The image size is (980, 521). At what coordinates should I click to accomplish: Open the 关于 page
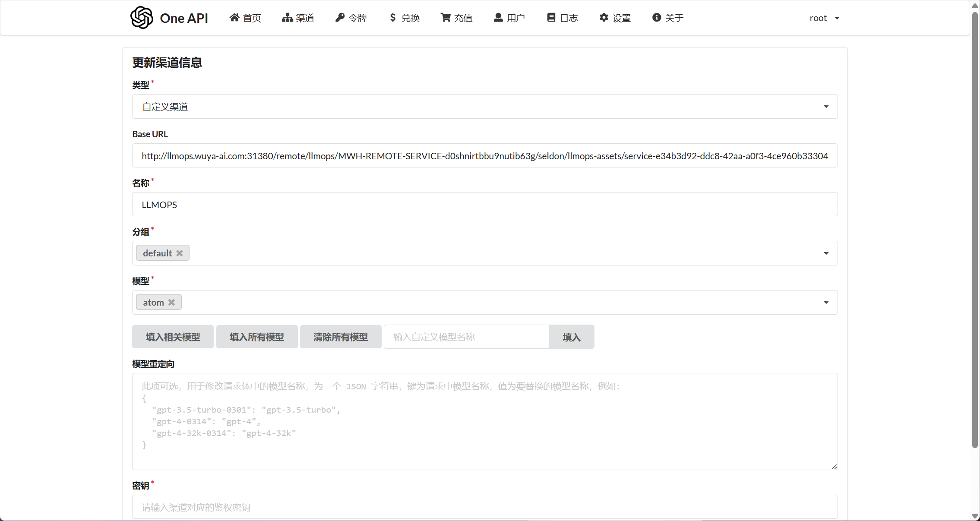click(x=668, y=18)
